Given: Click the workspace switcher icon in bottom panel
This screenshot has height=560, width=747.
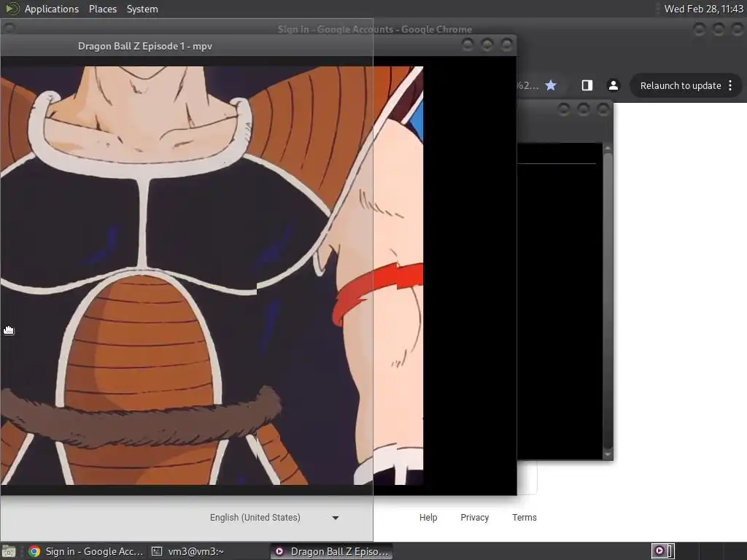Looking at the screenshot, I should [x=662, y=551].
